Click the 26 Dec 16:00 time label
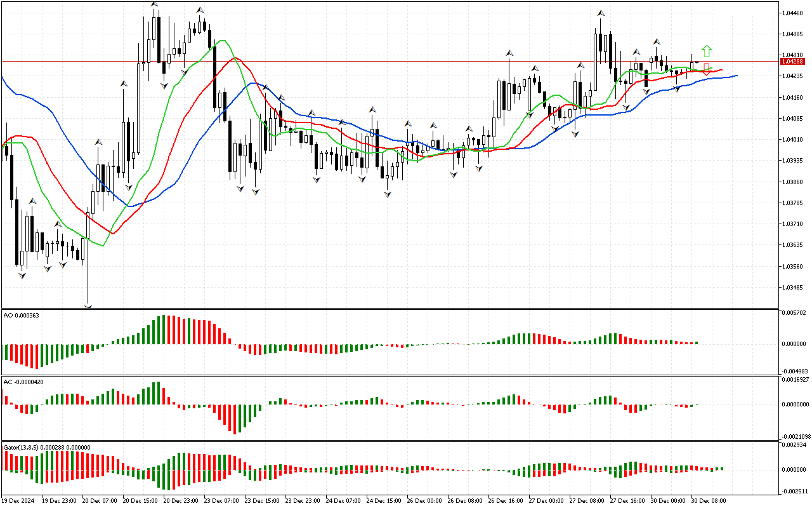The image size is (812, 508). 506,500
